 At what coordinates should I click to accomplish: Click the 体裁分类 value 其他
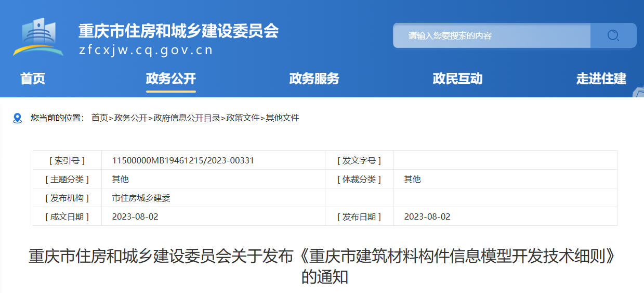point(413,179)
